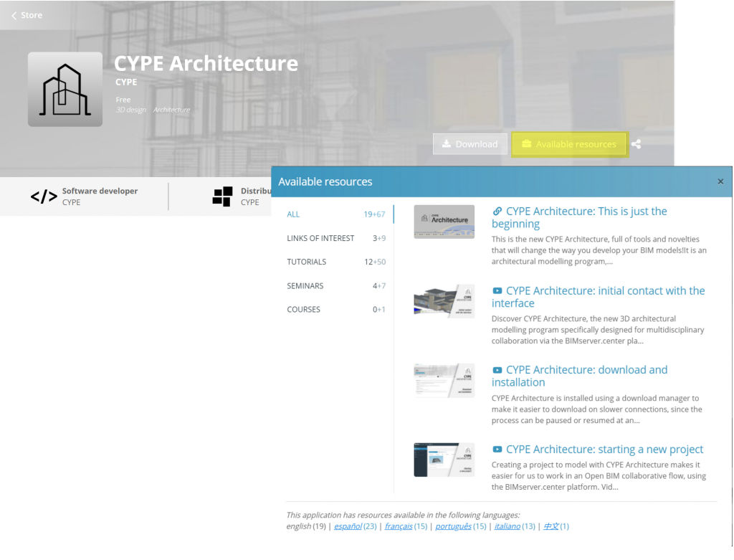Click the 'english (19)' language entry
Viewport: 734px width, 560px height.
tap(306, 526)
